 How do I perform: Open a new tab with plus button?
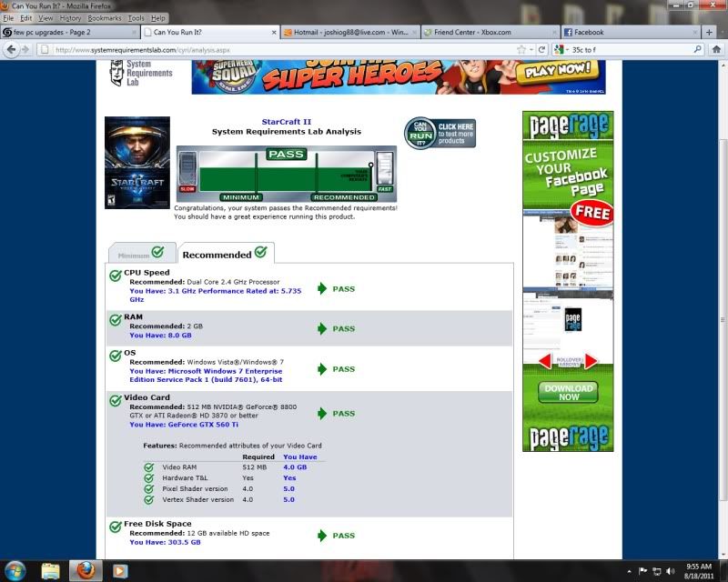709,32
